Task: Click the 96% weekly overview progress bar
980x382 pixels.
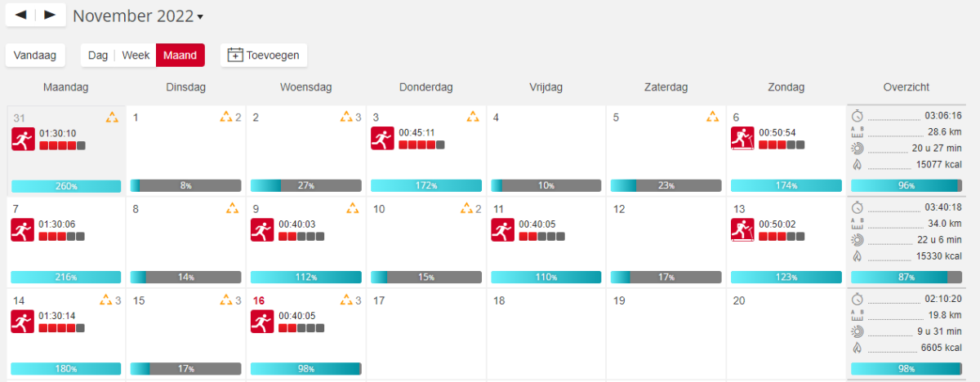Action: pyautogui.click(x=906, y=186)
